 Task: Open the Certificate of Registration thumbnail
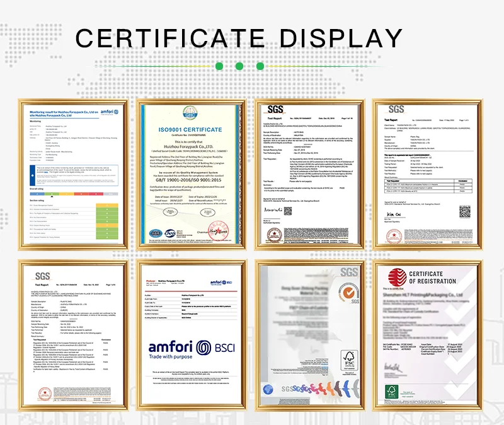point(428,335)
